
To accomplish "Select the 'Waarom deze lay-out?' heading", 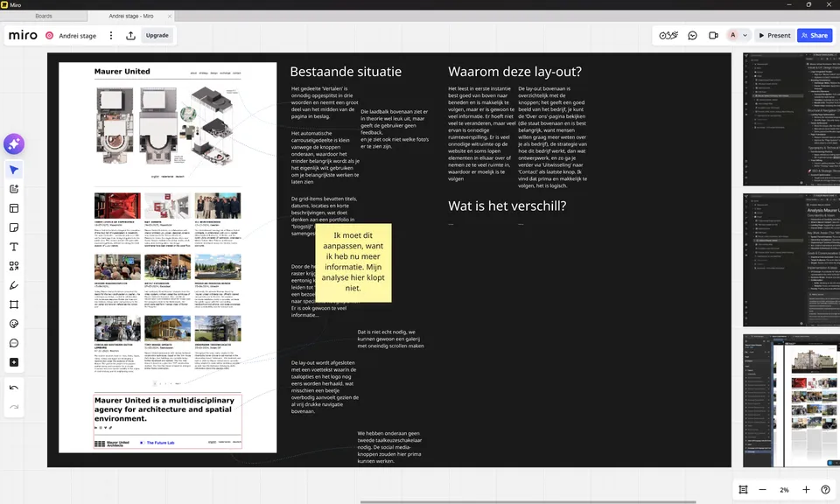I will (x=514, y=72).
